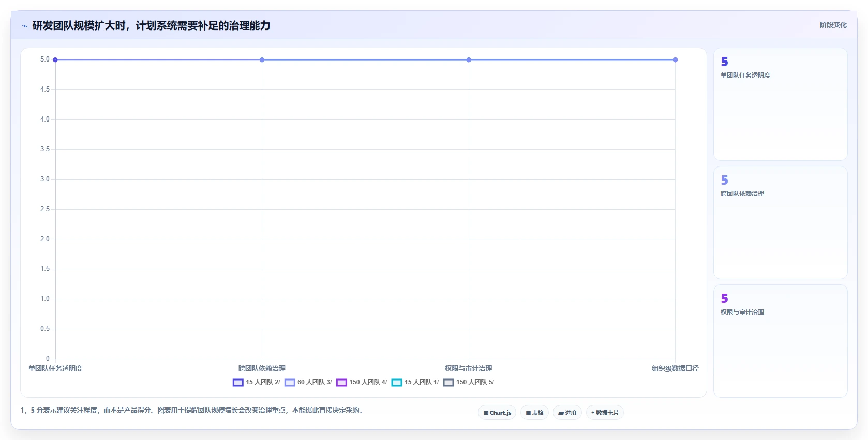Click the trend icon beside the chart title

click(x=24, y=26)
